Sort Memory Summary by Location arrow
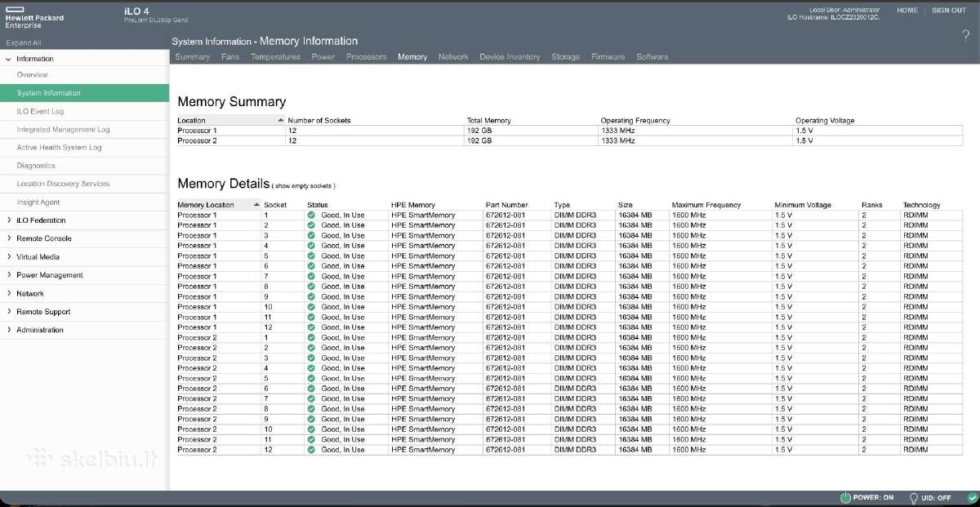980x507 pixels. pyautogui.click(x=280, y=120)
